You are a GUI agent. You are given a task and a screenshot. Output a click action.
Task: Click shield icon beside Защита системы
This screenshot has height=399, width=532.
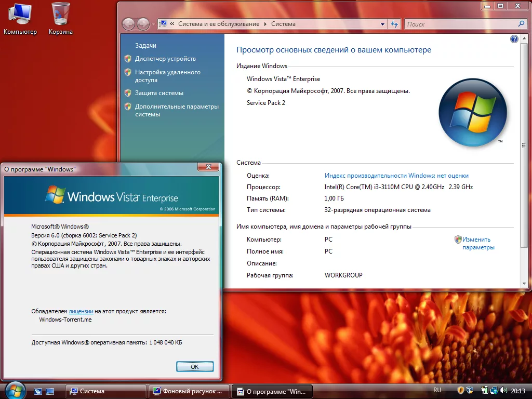pos(128,92)
